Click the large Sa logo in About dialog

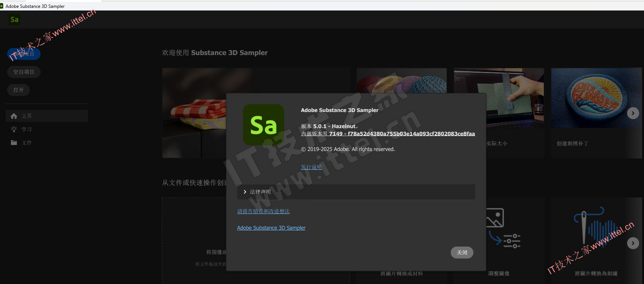[263, 125]
